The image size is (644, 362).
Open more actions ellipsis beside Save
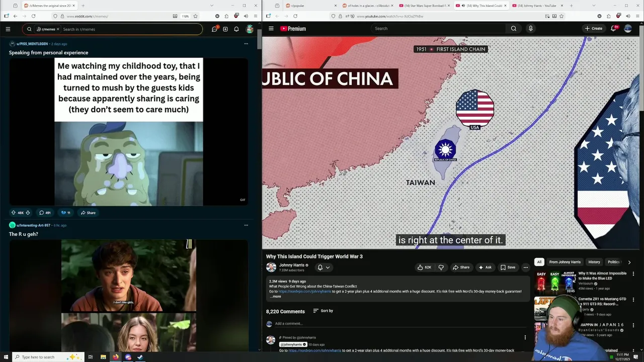[x=525, y=267]
